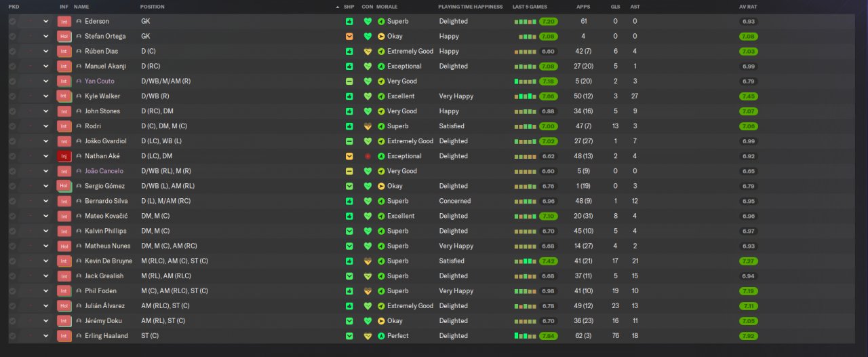Click the person icon beside Kyle Walker
The width and height of the screenshot is (868, 357).
click(79, 96)
